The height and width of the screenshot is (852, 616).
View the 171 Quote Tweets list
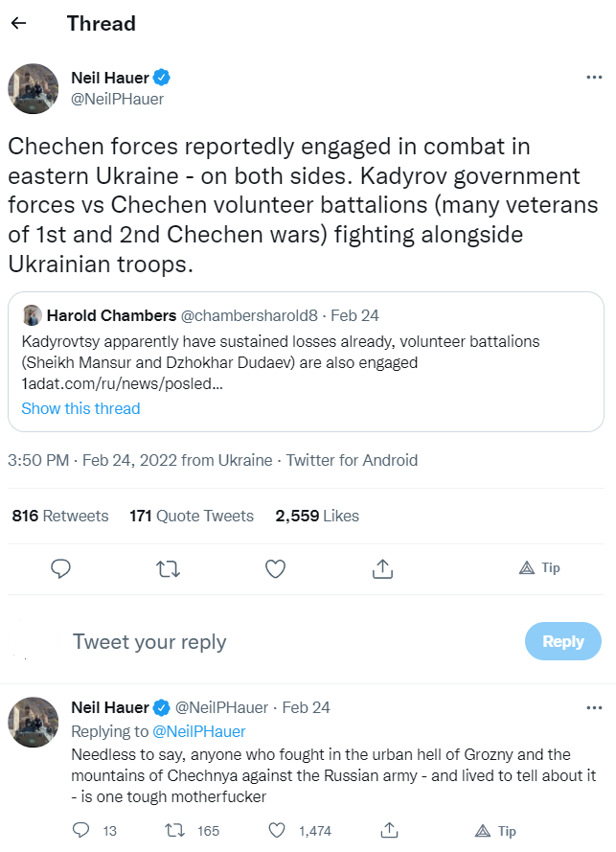tap(192, 516)
